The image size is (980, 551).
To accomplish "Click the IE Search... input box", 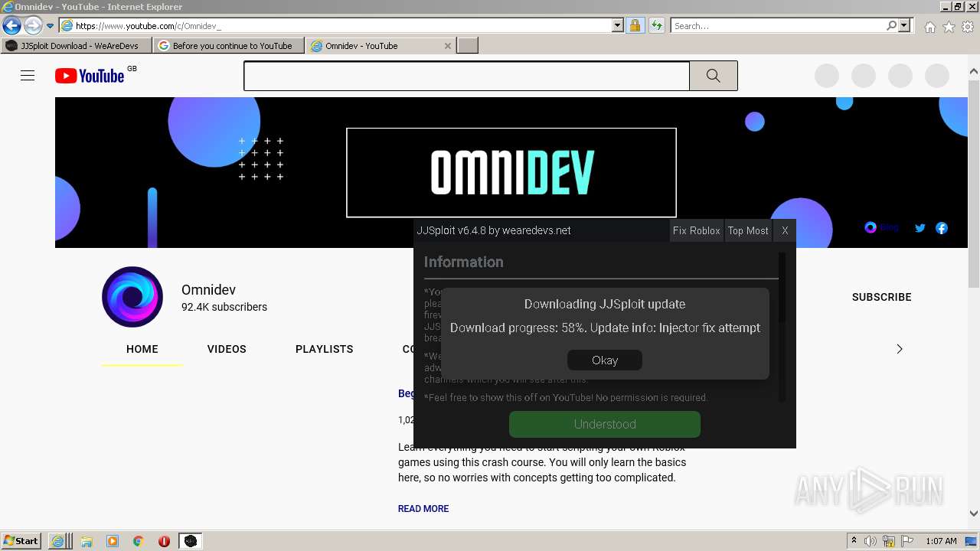I will (x=779, y=26).
